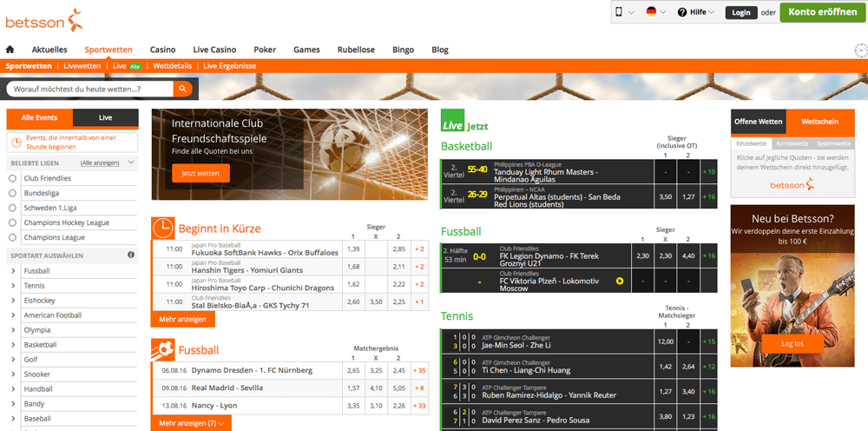Click the Jetzt wetten banner button
This screenshot has width=868, height=431.
click(x=201, y=174)
